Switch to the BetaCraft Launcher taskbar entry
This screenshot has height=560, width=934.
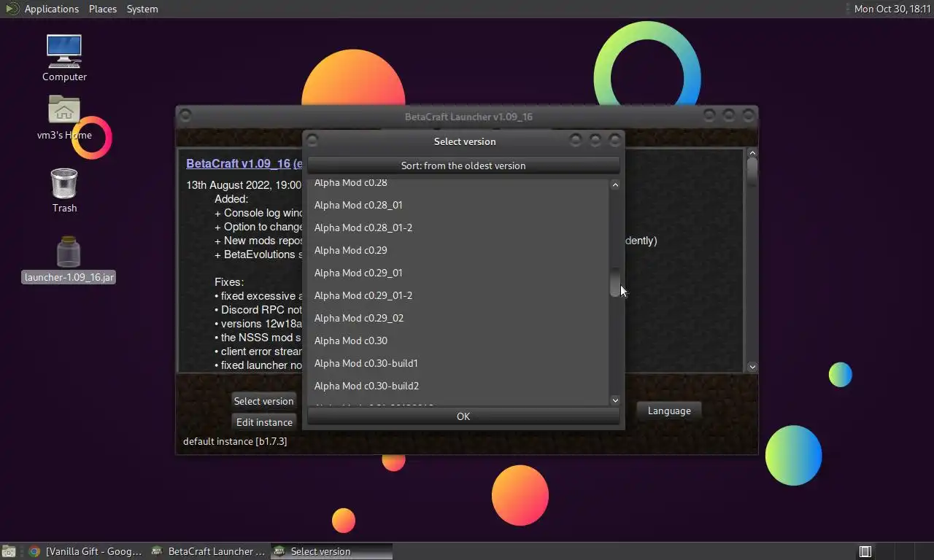209,551
